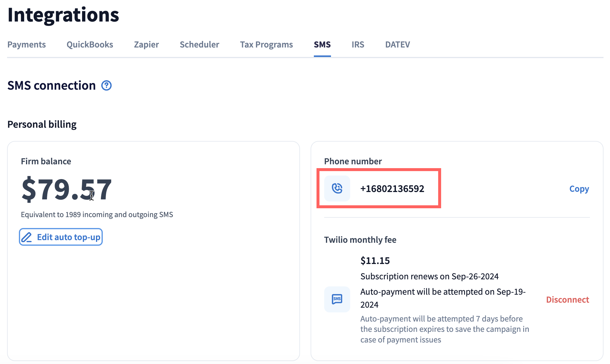Screen dimensions: 610x364
Task: Click the phone number +16802136592 text
Action: [392, 189]
